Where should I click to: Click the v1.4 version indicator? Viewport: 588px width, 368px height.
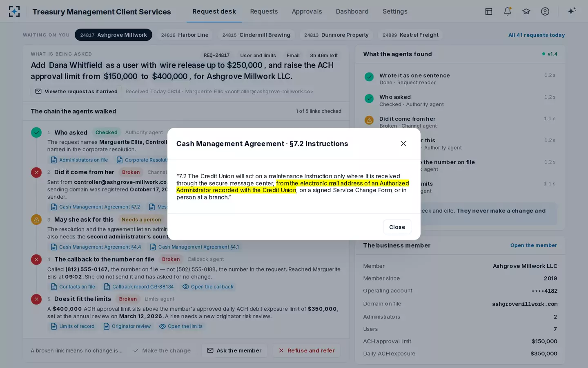click(x=550, y=54)
